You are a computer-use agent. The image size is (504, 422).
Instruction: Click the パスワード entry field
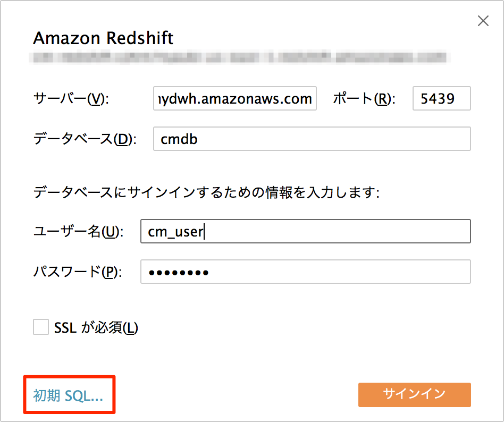[x=306, y=272]
